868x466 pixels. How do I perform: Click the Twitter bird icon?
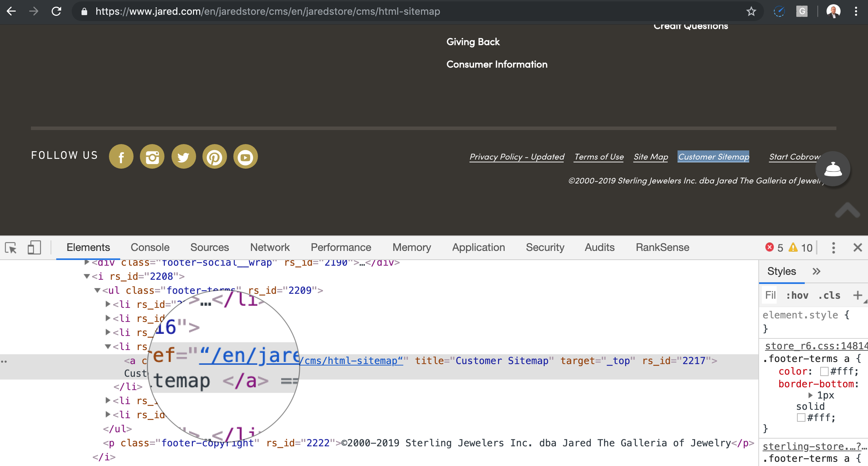[183, 157]
